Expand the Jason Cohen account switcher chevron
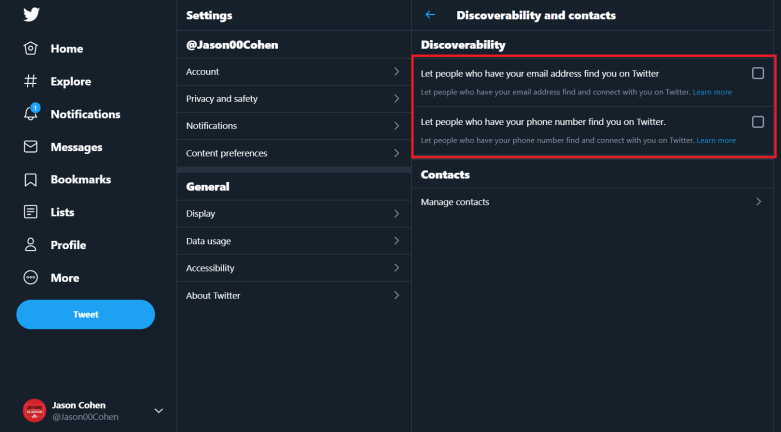The image size is (781, 432). click(x=158, y=411)
